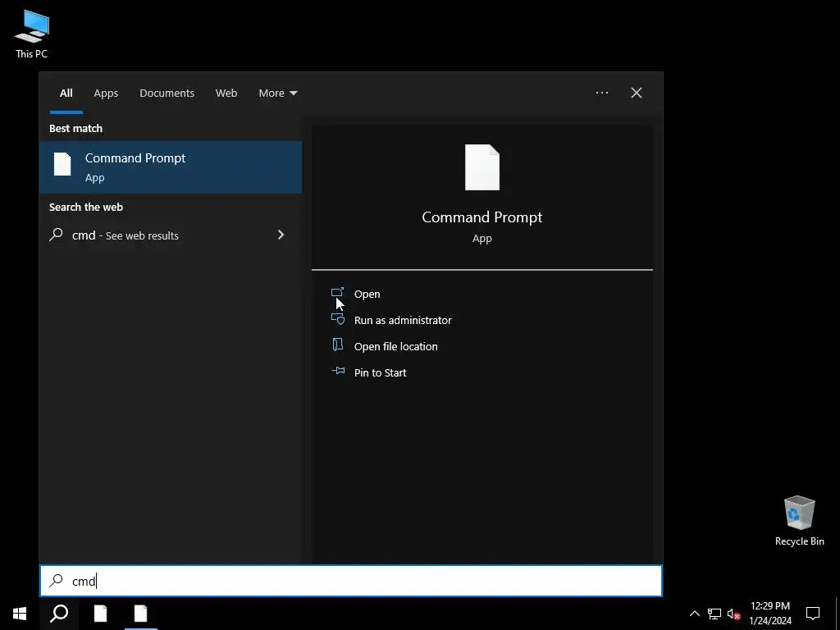
Task: Click 'cmd - See web results' entry
Action: point(171,235)
